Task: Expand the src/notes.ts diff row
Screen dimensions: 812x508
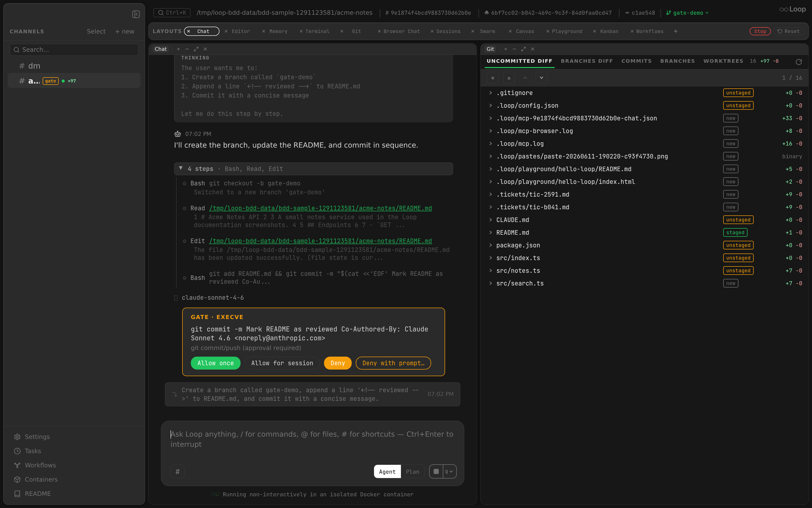Action: [645, 271]
